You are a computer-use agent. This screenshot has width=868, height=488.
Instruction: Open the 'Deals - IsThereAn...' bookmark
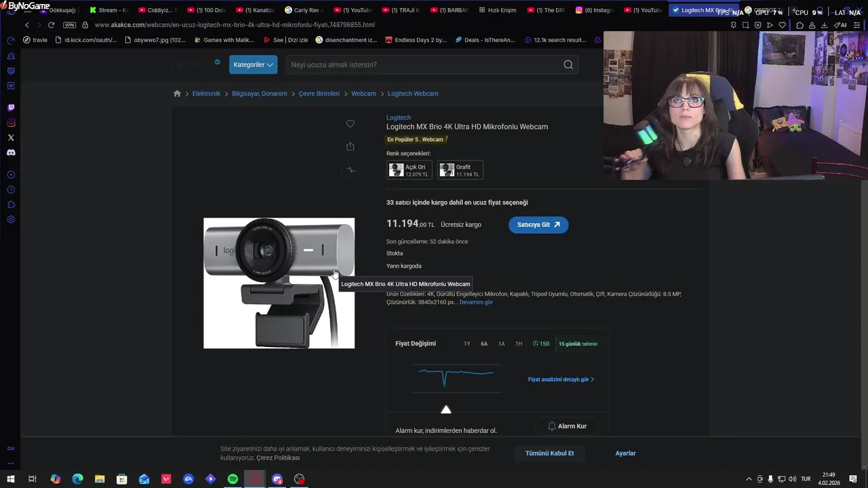(484, 40)
